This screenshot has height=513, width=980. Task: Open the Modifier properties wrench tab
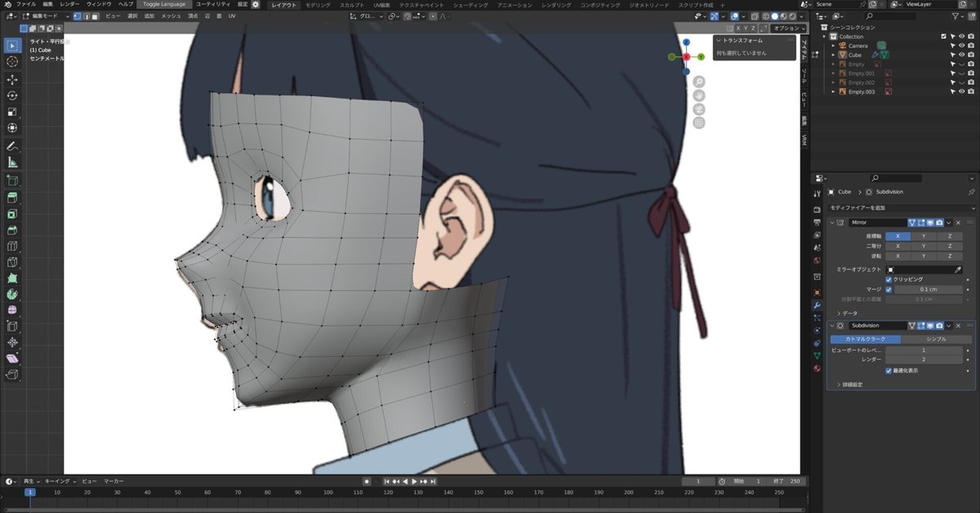[817, 305]
